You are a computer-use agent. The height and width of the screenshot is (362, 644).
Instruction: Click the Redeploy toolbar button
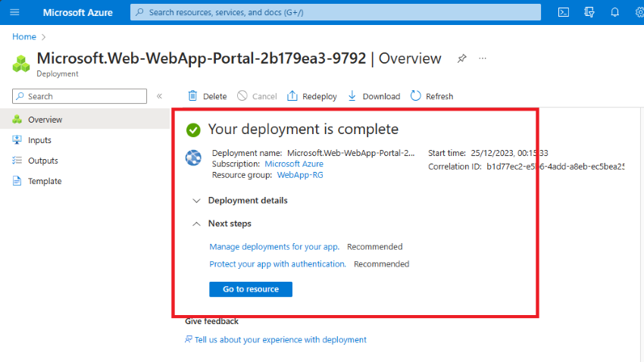pos(311,96)
